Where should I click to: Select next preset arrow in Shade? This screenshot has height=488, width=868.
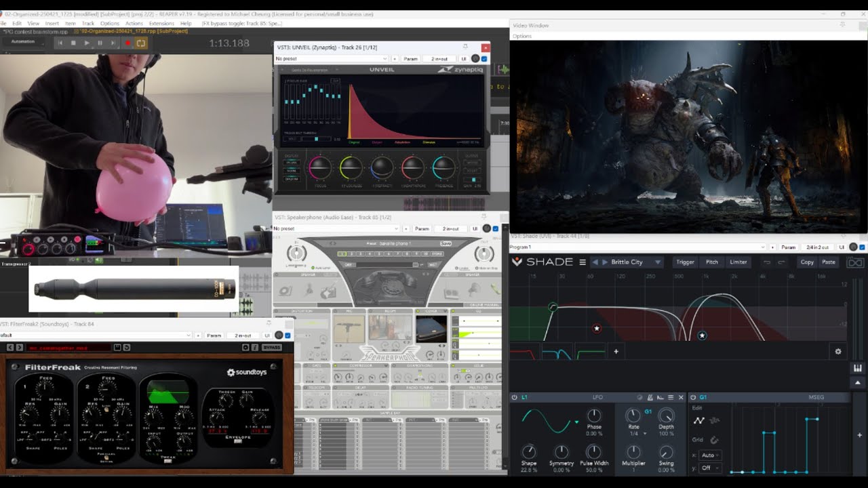(605, 262)
